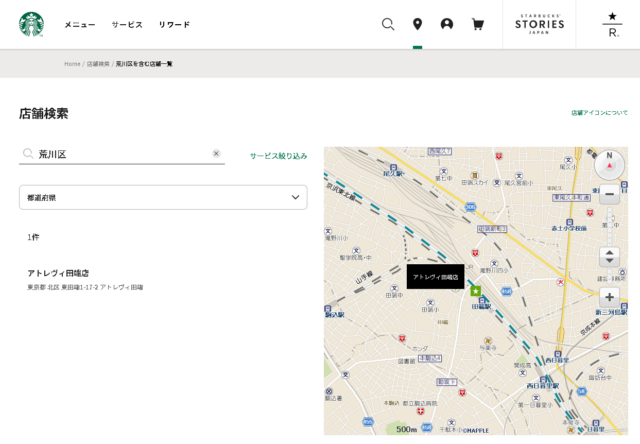Click the store locator pin icon
640x444 pixels.
[417, 24]
